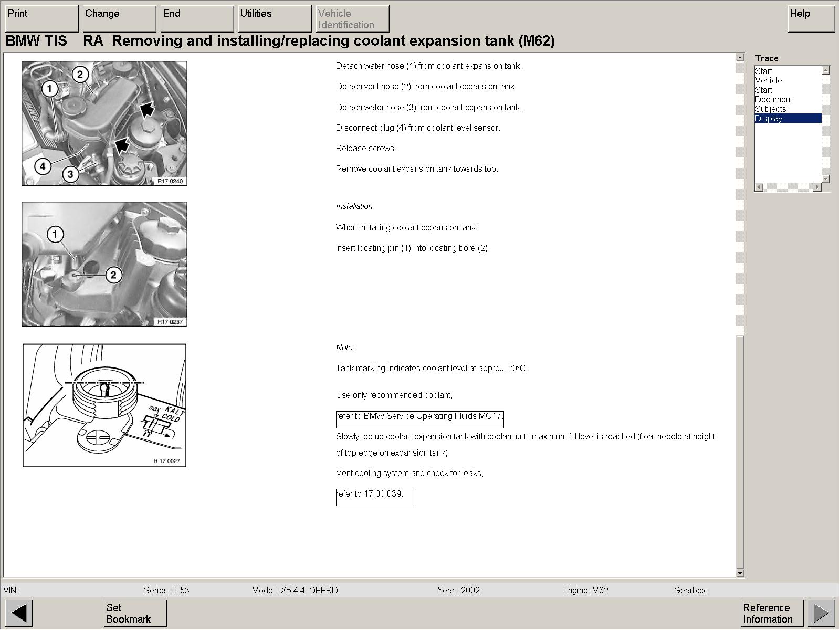Select 'Subjects' in the Trace list
840x630 pixels.
pyautogui.click(x=770, y=109)
